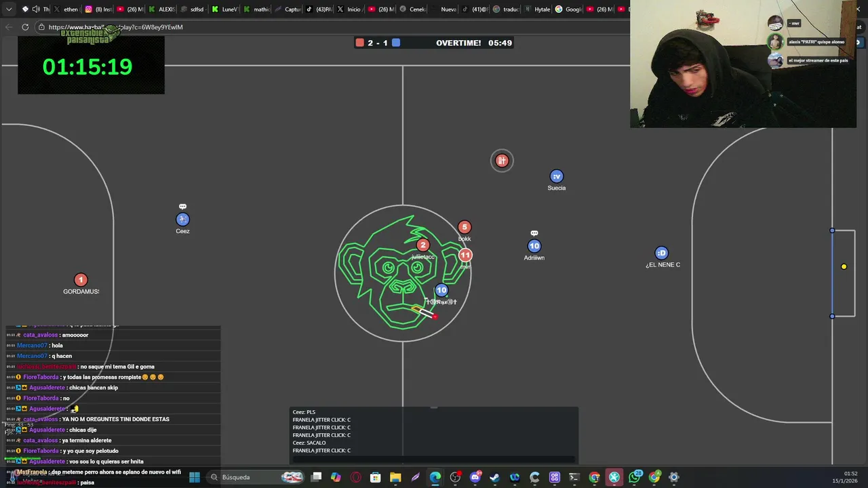The height and width of the screenshot is (488, 868).
Task: Click the green 01:15:19 stream timer
Action: click(87, 66)
